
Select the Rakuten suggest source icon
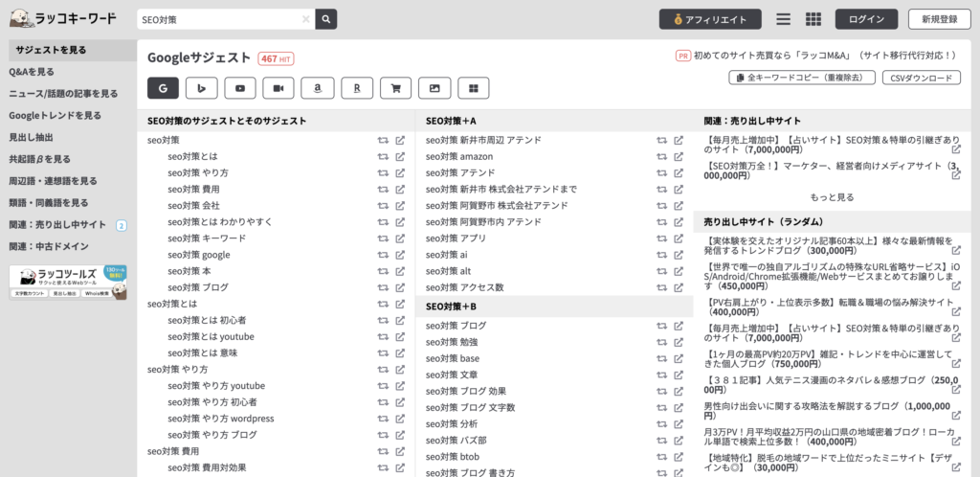pyautogui.click(x=357, y=88)
